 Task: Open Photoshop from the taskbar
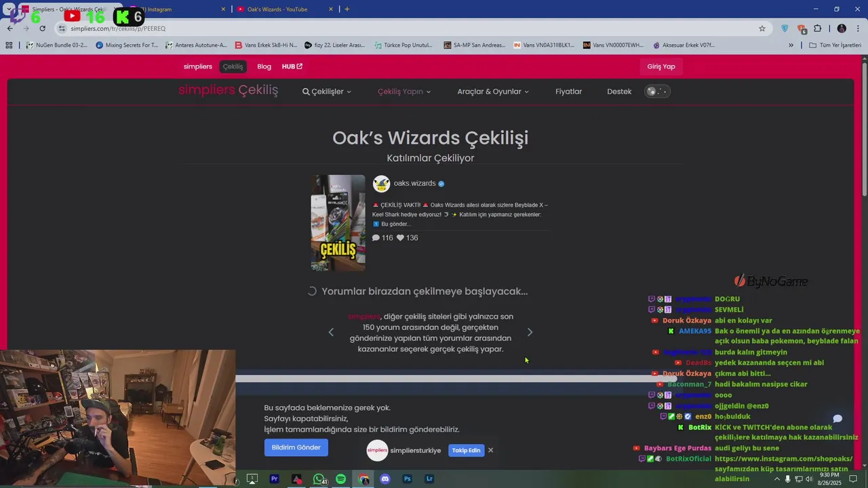coord(407,479)
